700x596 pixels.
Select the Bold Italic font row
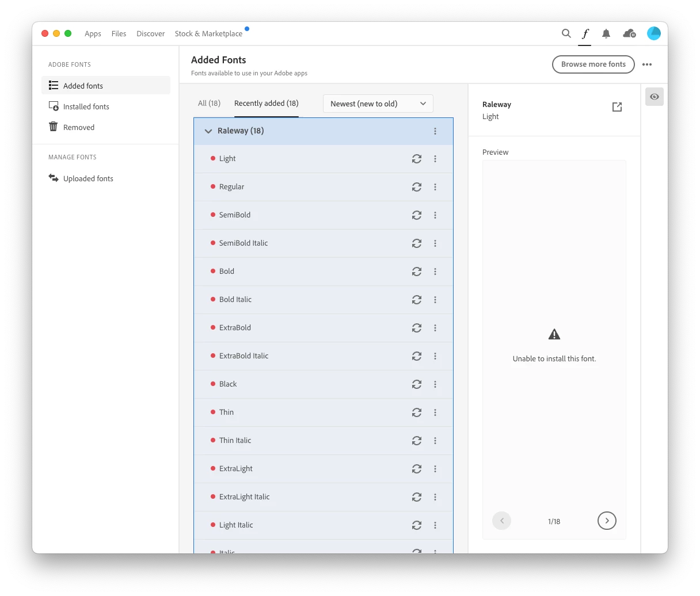tap(324, 300)
